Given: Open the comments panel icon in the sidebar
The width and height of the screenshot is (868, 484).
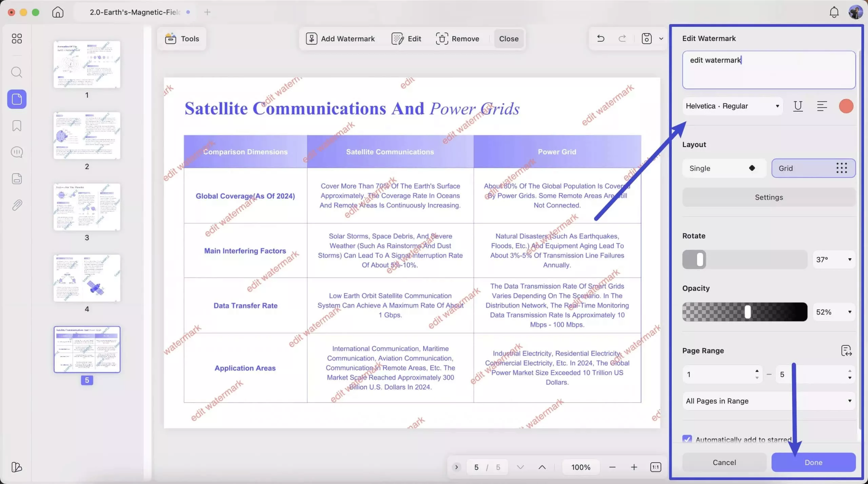Looking at the screenshot, I should point(17,152).
